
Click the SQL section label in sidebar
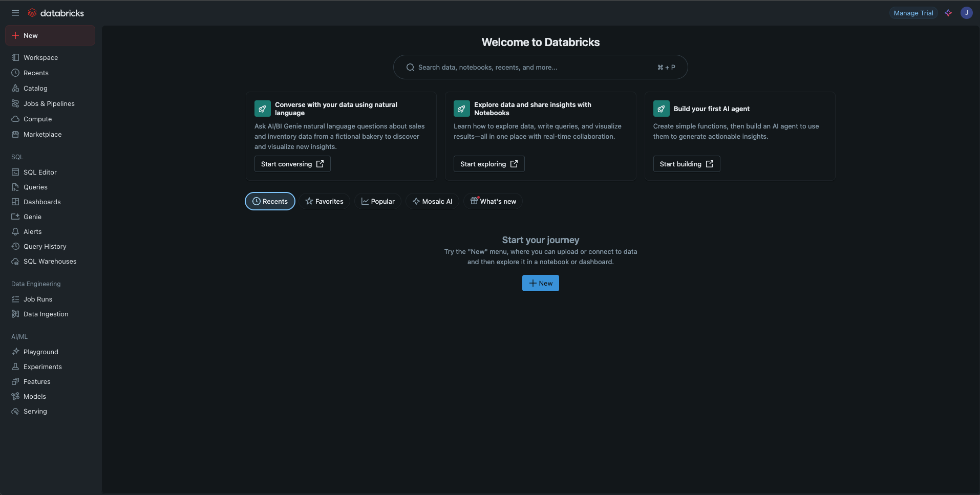click(17, 157)
